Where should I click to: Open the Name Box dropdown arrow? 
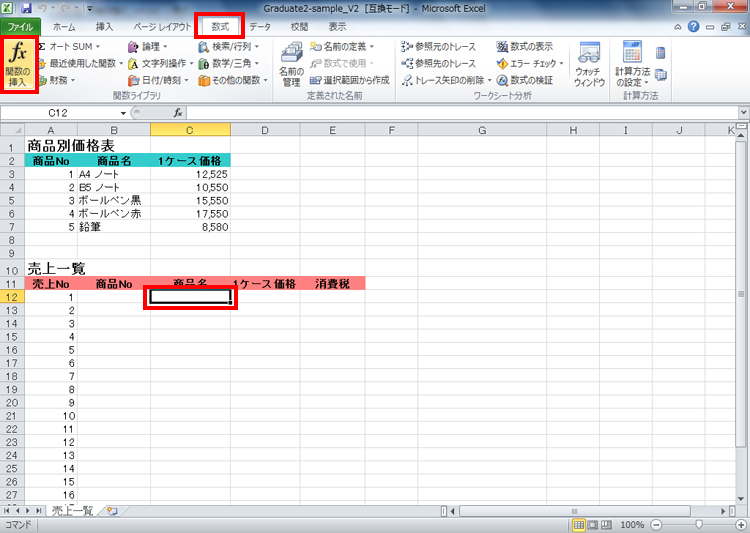pos(123,113)
